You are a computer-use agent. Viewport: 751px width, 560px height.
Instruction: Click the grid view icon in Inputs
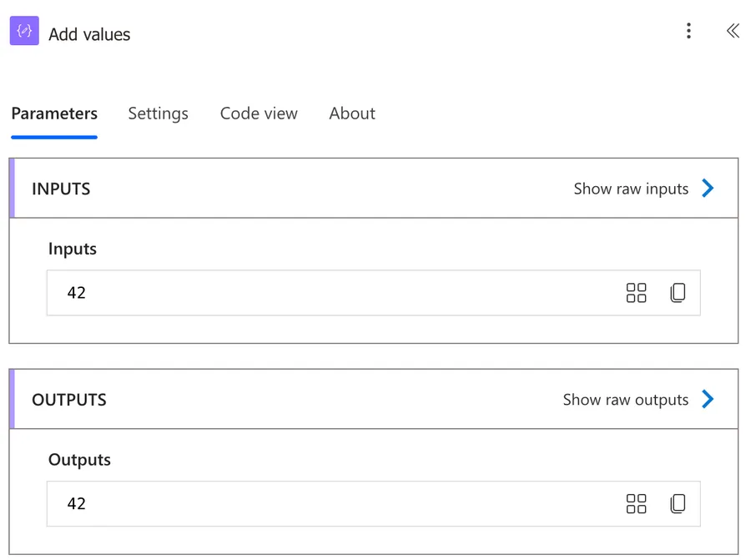click(636, 293)
